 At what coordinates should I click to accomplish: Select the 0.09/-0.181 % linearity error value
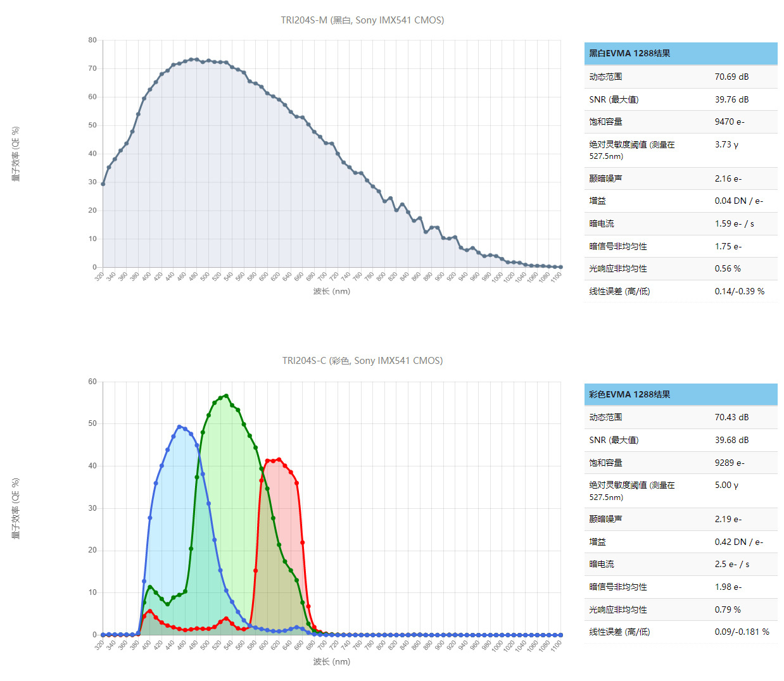click(742, 632)
